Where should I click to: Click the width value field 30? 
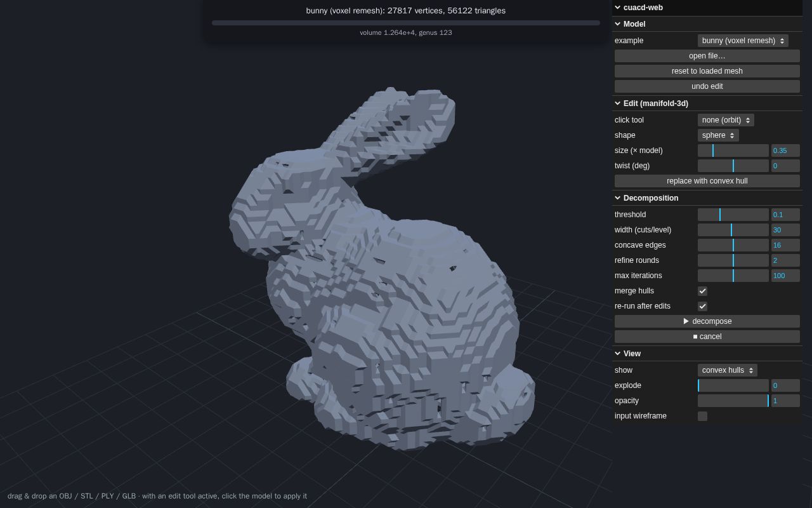(x=785, y=230)
